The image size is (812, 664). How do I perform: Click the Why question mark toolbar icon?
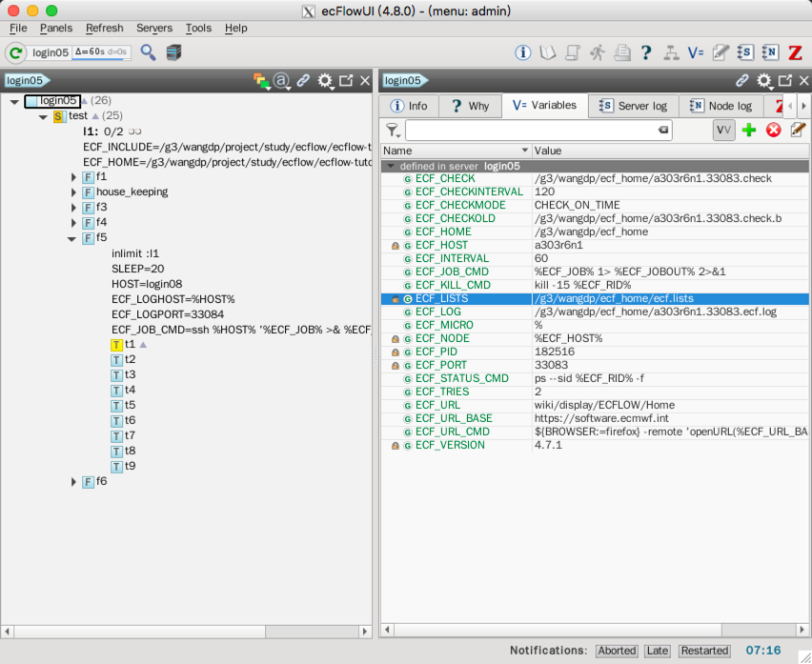point(646,52)
